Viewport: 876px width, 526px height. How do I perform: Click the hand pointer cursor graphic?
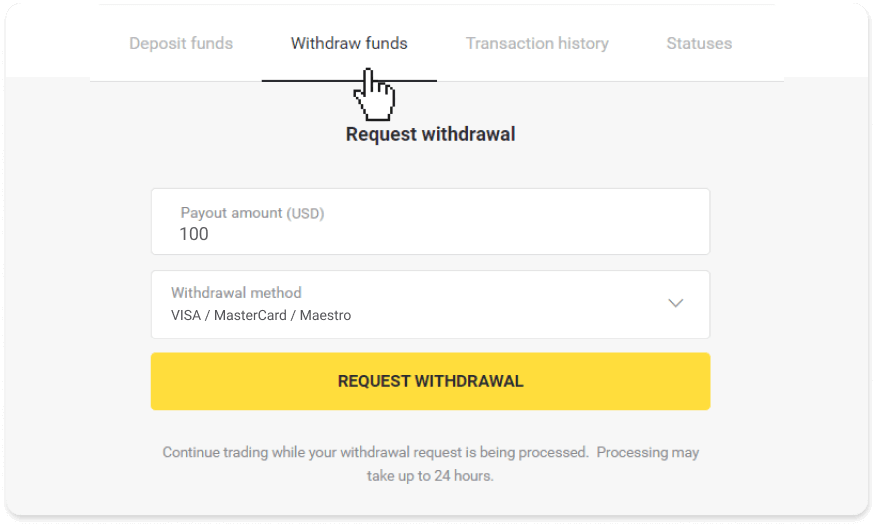pos(375,95)
